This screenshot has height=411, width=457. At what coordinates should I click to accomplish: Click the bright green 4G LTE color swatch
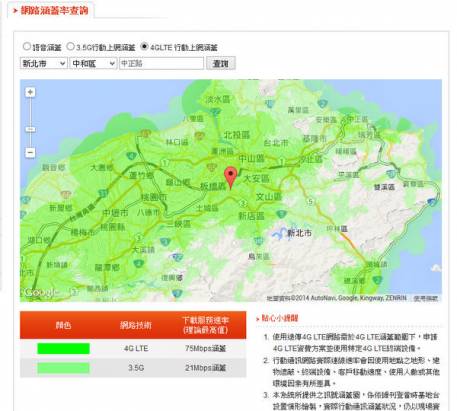coord(63,348)
